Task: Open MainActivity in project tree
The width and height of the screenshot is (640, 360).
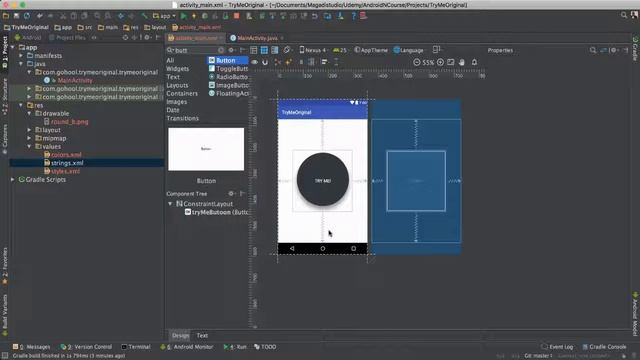Action: (75, 80)
